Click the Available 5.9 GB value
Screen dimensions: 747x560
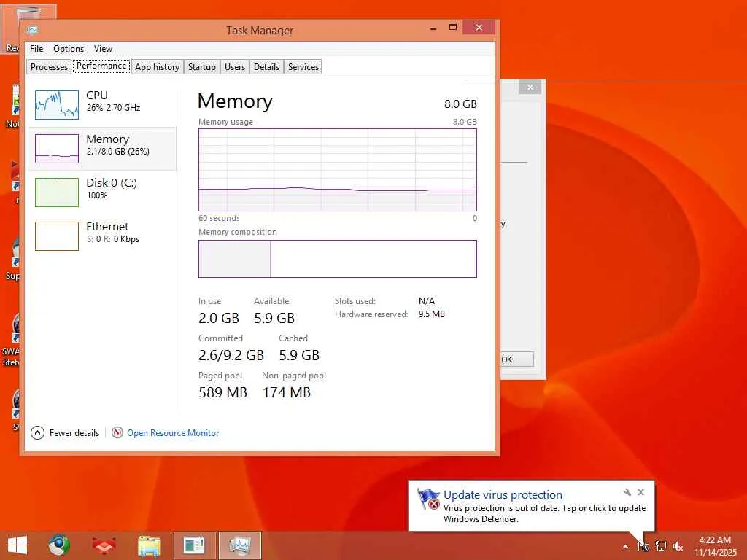[274, 318]
